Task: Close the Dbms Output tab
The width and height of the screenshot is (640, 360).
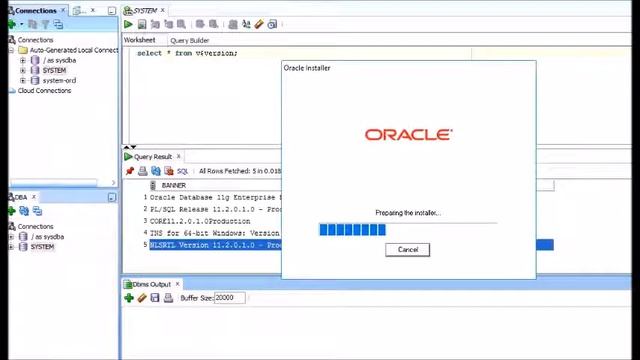Action: pyautogui.click(x=178, y=284)
